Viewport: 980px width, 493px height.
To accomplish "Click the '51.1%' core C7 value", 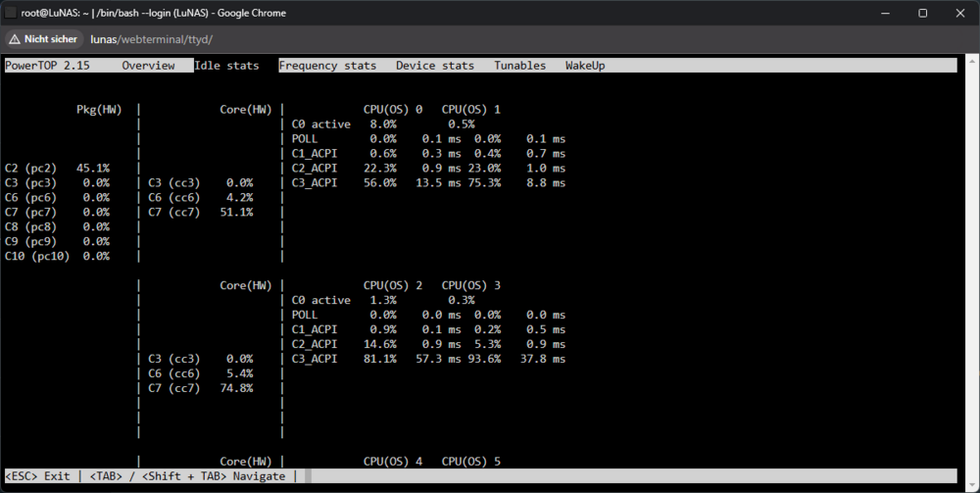I will point(237,213).
